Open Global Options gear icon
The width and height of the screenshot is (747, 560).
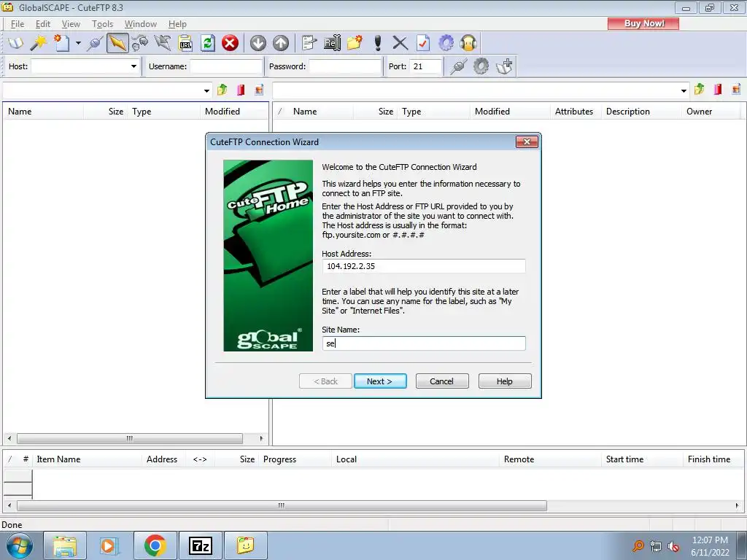446,43
